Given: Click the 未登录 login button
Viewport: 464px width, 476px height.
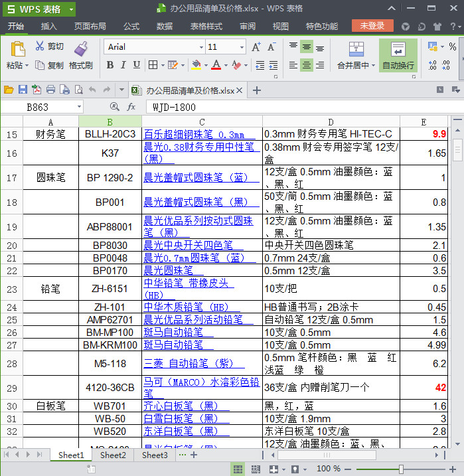Looking at the screenshot, I should [372, 26].
